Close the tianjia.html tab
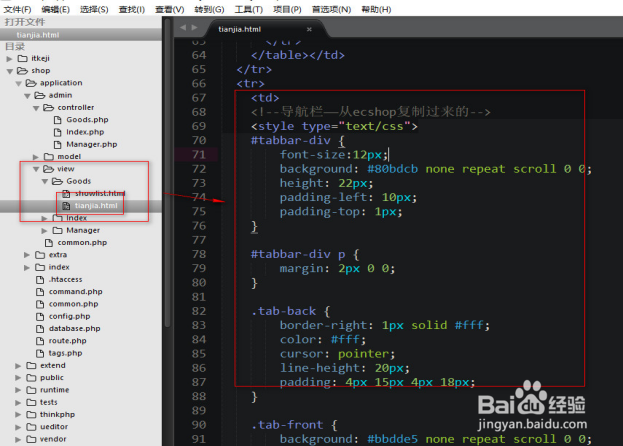Screen dimensions: 623x446 pyautogui.click(x=309, y=29)
